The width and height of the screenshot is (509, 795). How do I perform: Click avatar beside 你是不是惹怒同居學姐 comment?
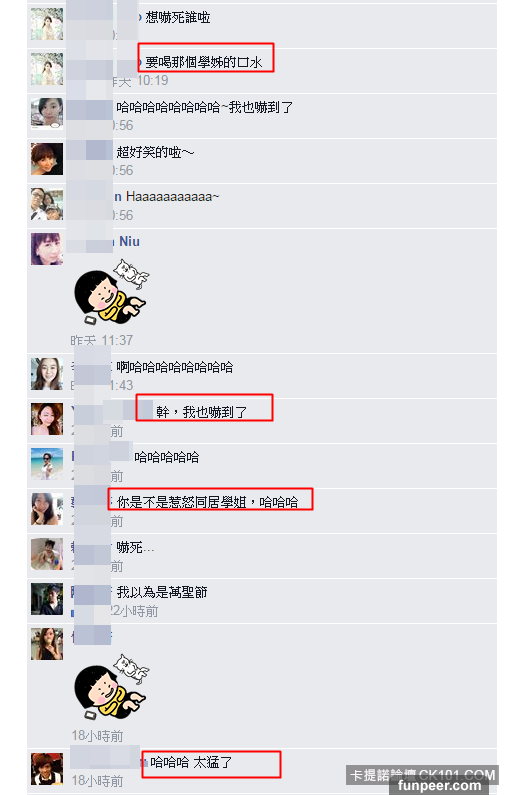click(47, 509)
